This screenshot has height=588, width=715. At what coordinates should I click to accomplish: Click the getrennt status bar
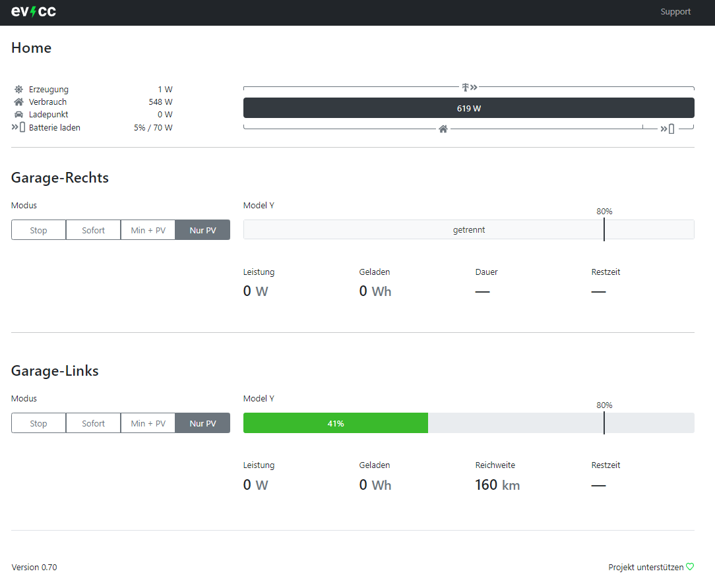coord(469,230)
